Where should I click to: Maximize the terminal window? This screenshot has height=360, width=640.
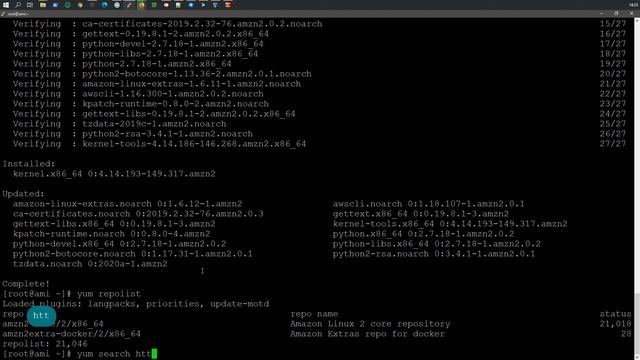[x=616, y=13]
